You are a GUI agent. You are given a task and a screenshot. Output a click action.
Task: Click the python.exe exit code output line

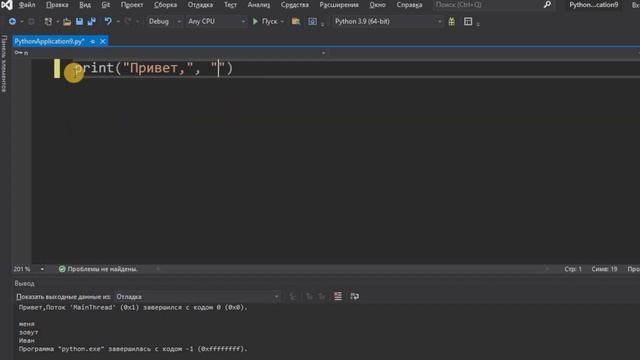pyautogui.click(x=133, y=349)
